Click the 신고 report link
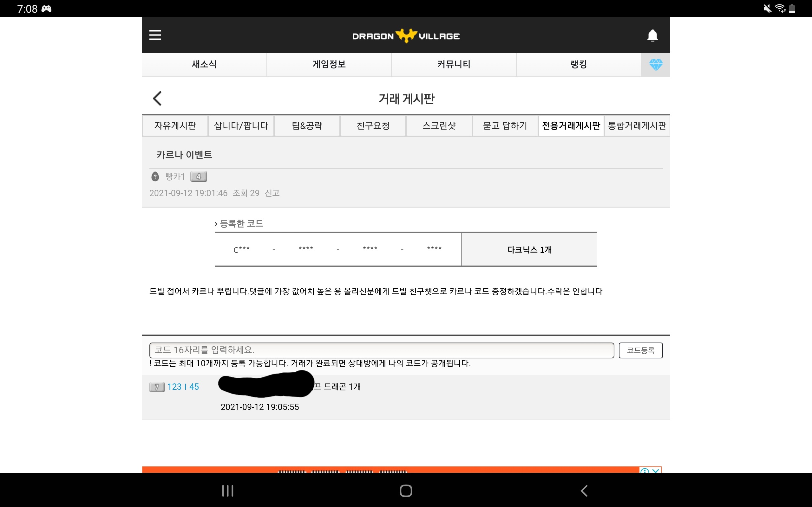Screen dimensions: 812x507 tap(272, 193)
